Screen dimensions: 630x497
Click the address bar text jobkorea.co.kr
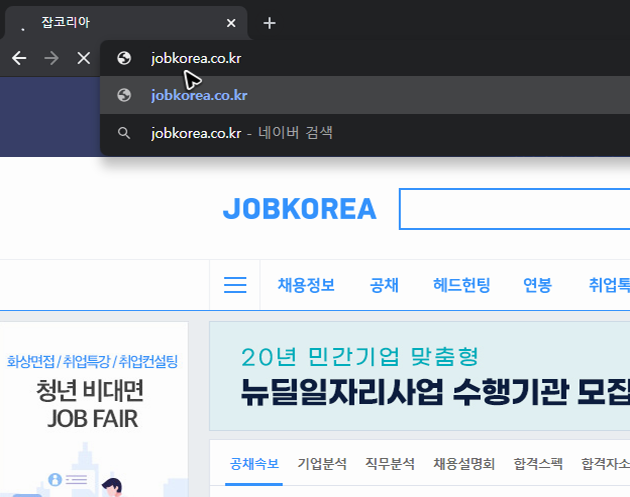tap(196, 59)
